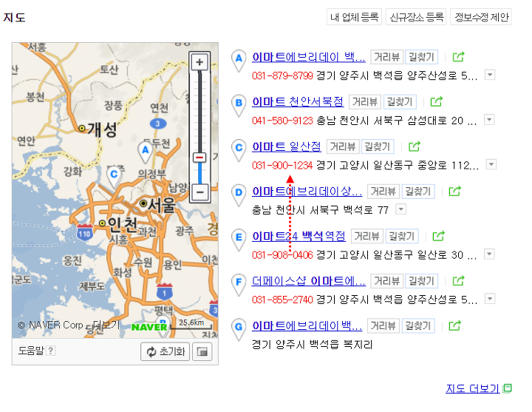Open the 지도 더보기 link

tap(472, 388)
